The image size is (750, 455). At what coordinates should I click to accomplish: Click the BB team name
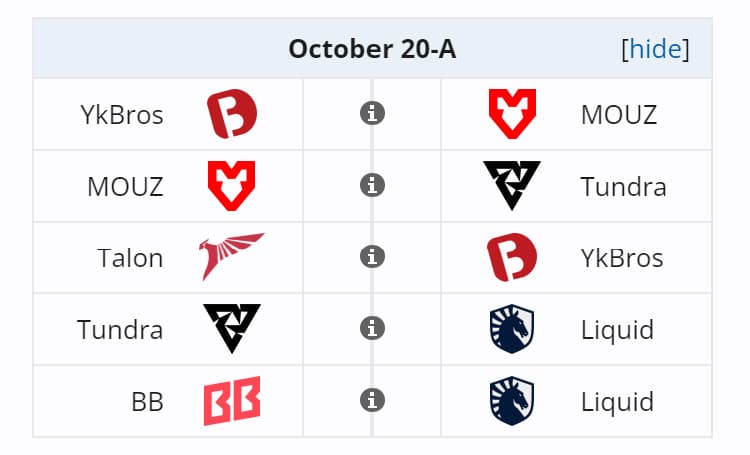point(147,402)
